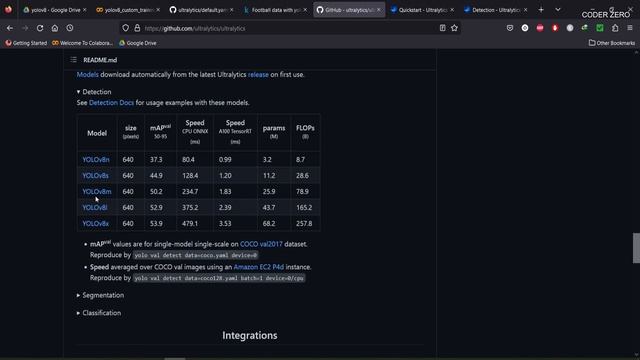The width and height of the screenshot is (640, 360).
Task: Open the history clock icon
Action: pos(70,28)
